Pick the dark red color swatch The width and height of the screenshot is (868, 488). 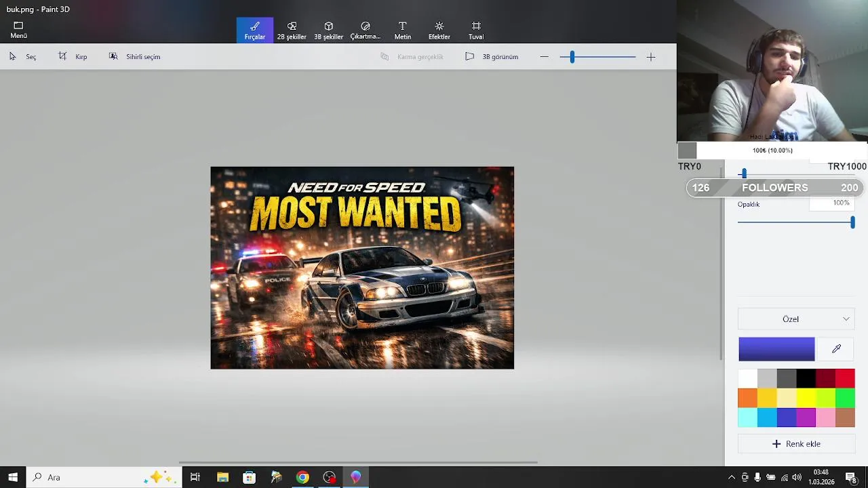point(826,378)
